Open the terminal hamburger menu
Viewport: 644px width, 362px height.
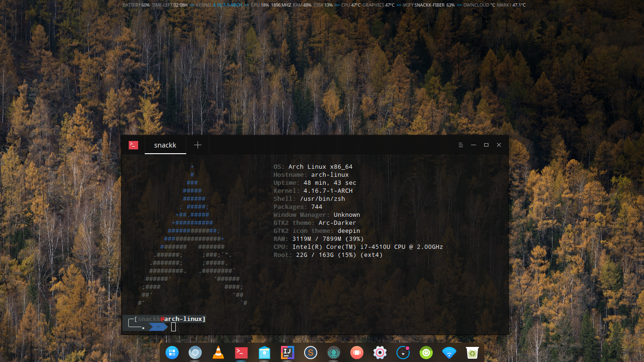461,145
